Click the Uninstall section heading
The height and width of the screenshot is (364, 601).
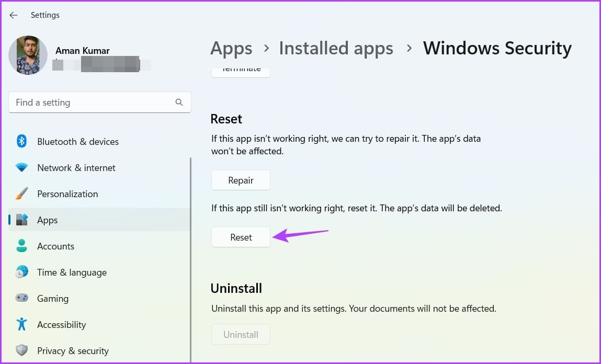pyautogui.click(x=236, y=288)
